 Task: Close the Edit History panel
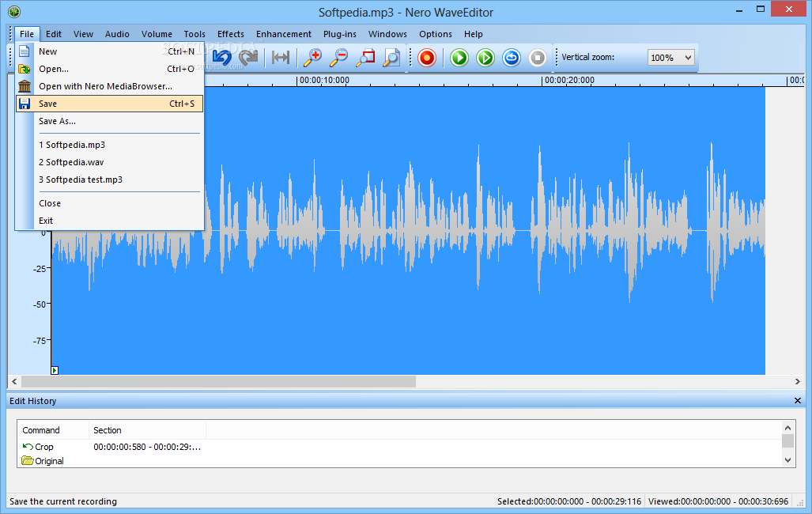pos(798,401)
